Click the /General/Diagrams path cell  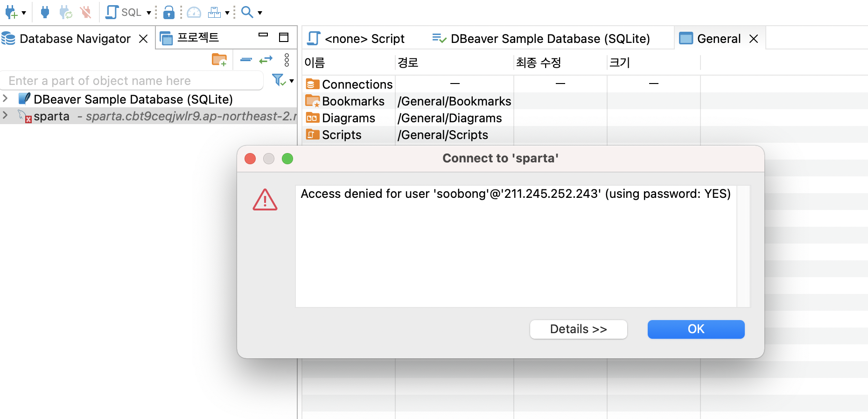pos(450,118)
